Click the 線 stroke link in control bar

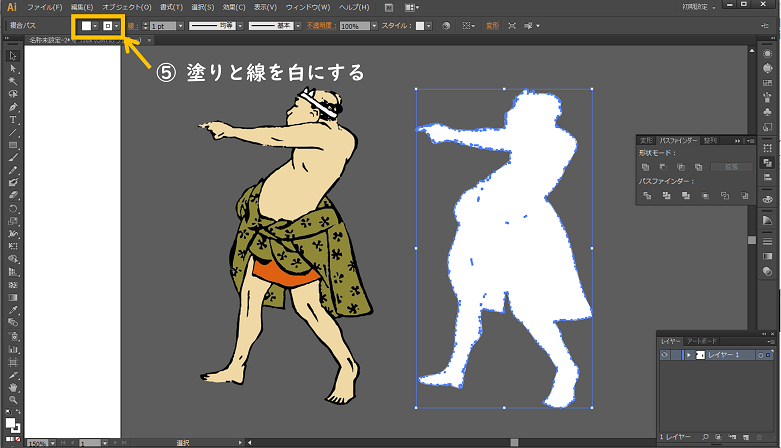coord(131,26)
